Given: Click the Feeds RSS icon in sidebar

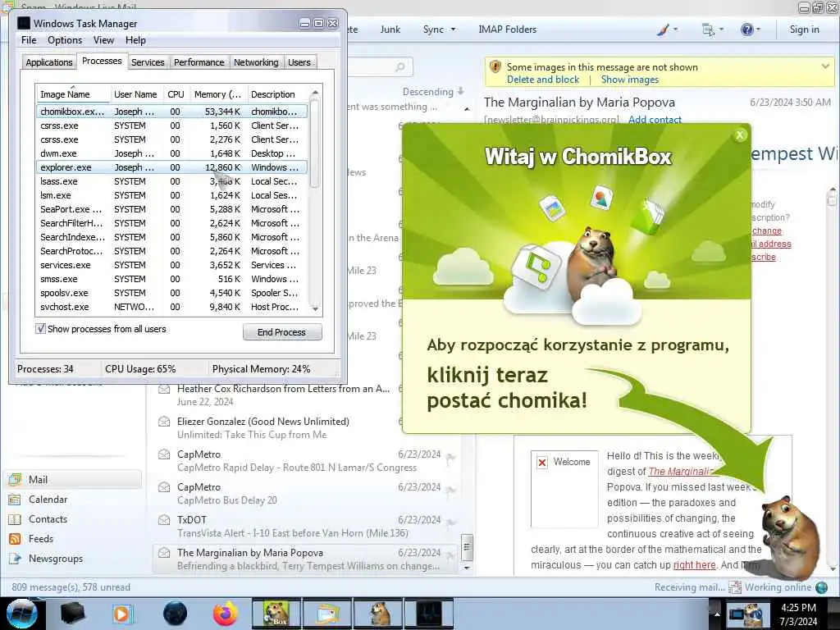Looking at the screenshot, I should (x=15, y=539).
